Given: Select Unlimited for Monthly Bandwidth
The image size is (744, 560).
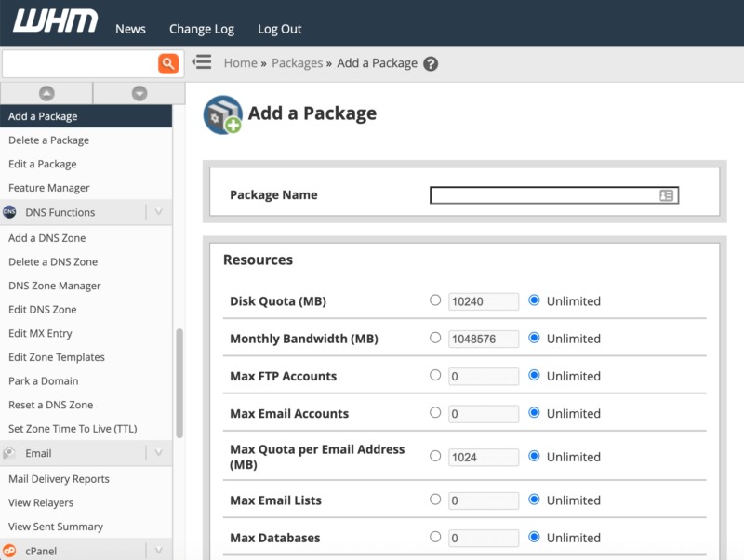Looking at the screenshot, I should (534, 338).
